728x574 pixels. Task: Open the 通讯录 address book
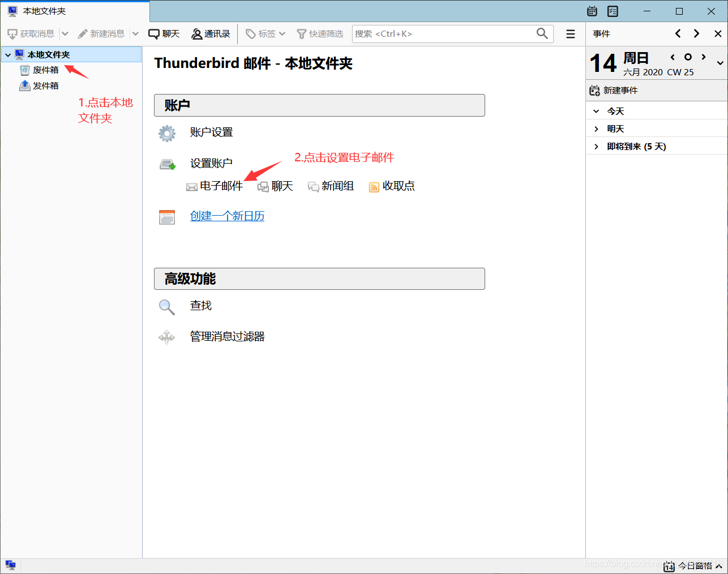point(211,34)
